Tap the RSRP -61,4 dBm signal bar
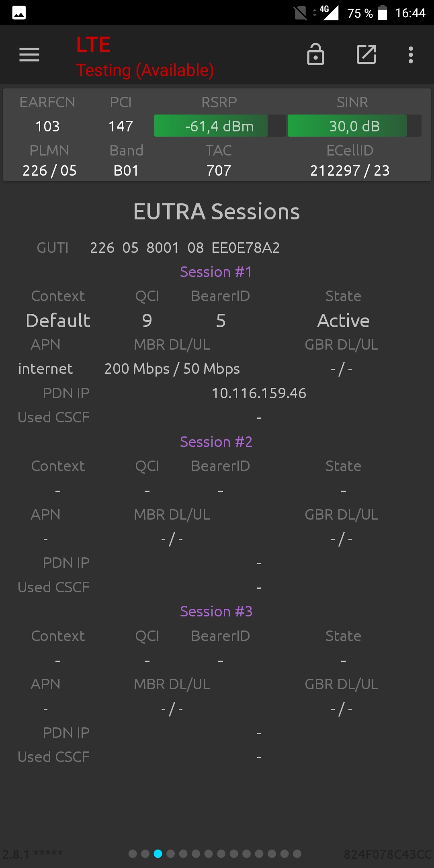Image resolution: width=434 pixels, height=868 pixels. point(220,126)
